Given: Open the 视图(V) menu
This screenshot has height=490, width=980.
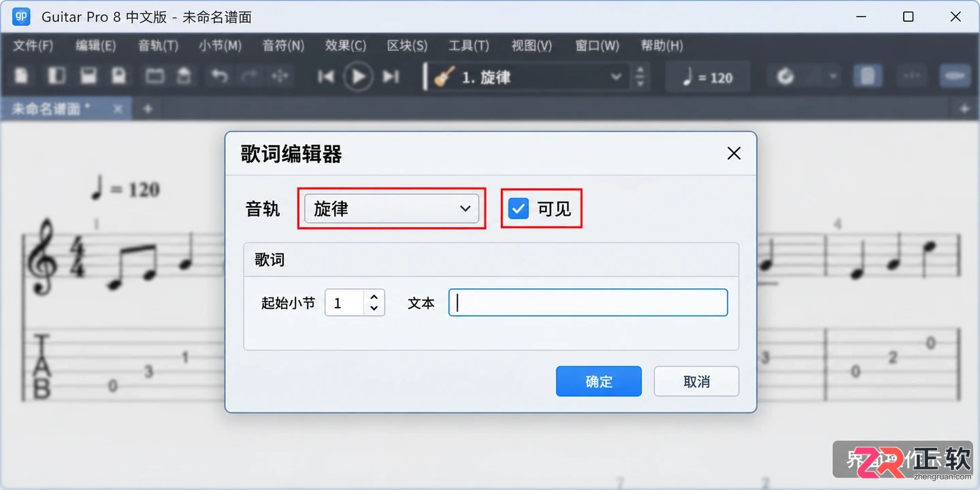Looking at the screenshot, I should click(532, 46).
